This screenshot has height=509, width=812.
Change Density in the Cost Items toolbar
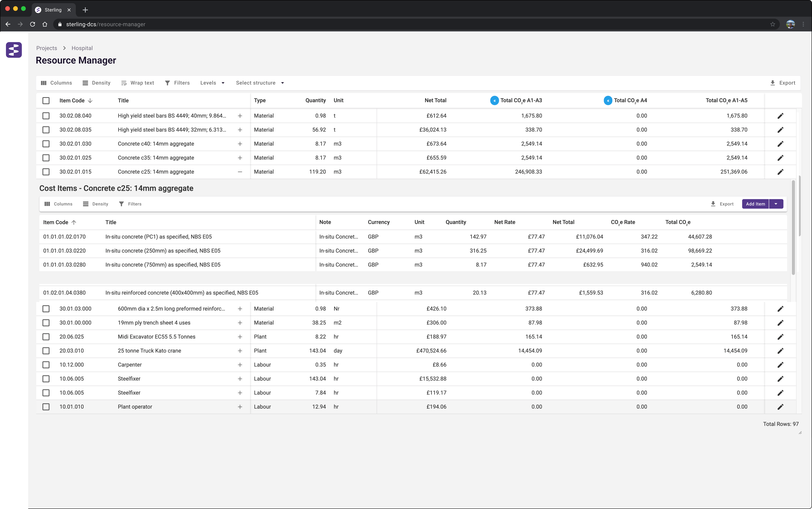[96, 204]
